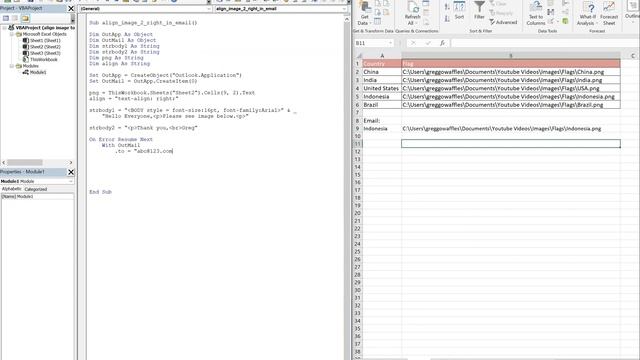Select cell with 'Email:'

pos(382,121)
